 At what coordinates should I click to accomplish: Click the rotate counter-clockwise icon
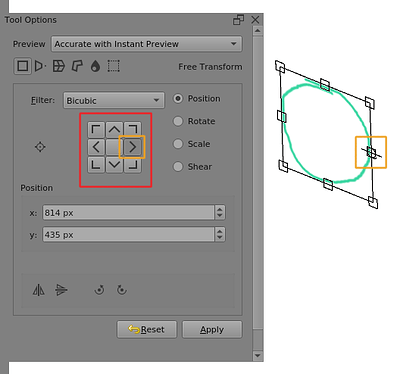(x=99, y=290)
